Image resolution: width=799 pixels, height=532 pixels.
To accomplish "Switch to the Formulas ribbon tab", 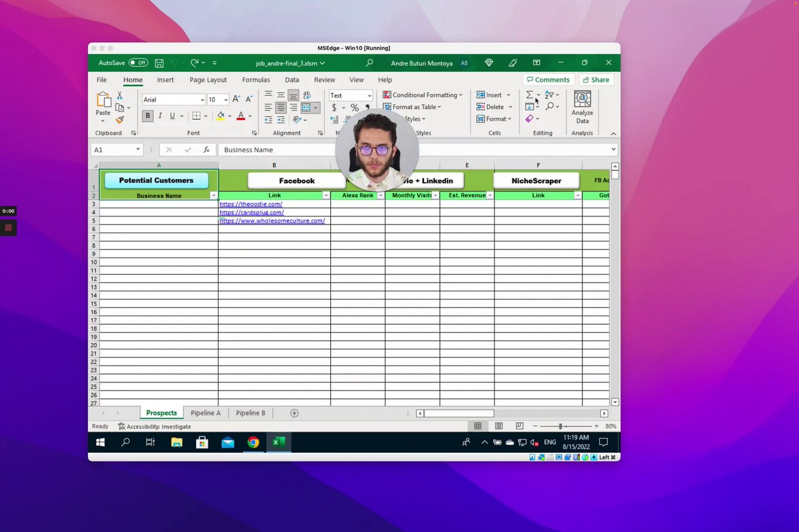I will coord(256,80).
